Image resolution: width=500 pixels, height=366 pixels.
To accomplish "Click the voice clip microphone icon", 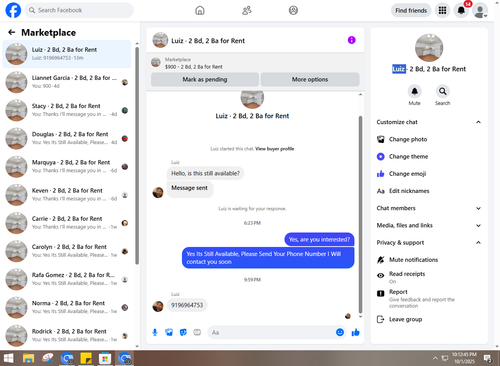I will tap(155, 332).
